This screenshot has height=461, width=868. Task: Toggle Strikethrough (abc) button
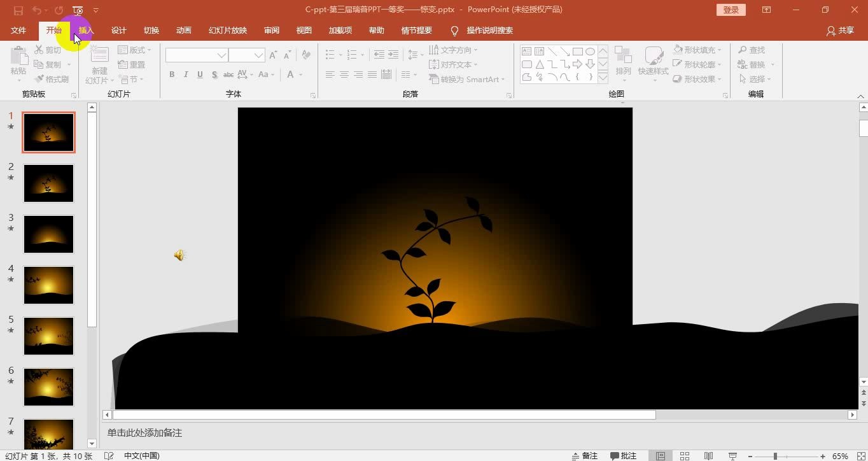(228, 74)
